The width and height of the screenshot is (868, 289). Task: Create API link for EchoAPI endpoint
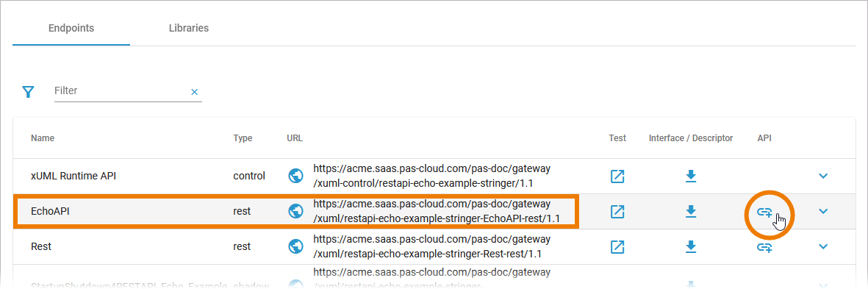[x=764, y=212]
